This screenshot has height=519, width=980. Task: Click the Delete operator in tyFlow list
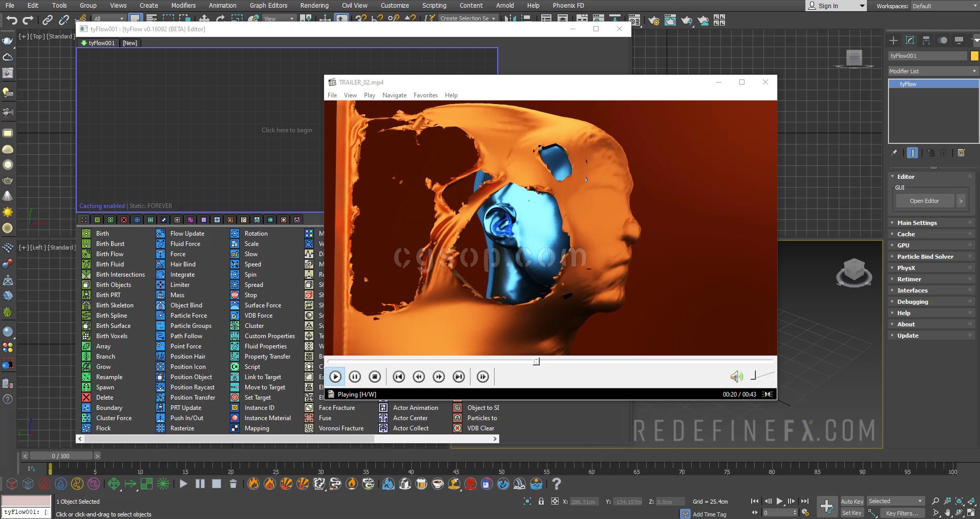[104, 398]
